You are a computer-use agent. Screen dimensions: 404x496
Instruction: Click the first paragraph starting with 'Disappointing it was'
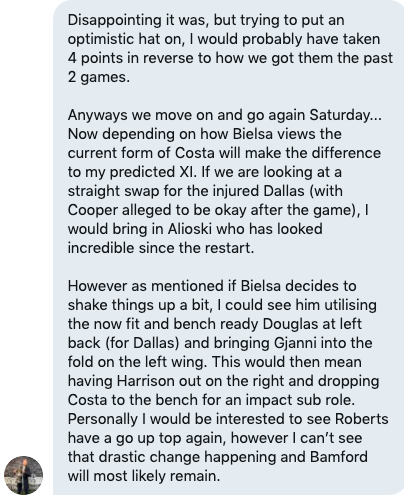pyautogui.click(x=230, y=49)
